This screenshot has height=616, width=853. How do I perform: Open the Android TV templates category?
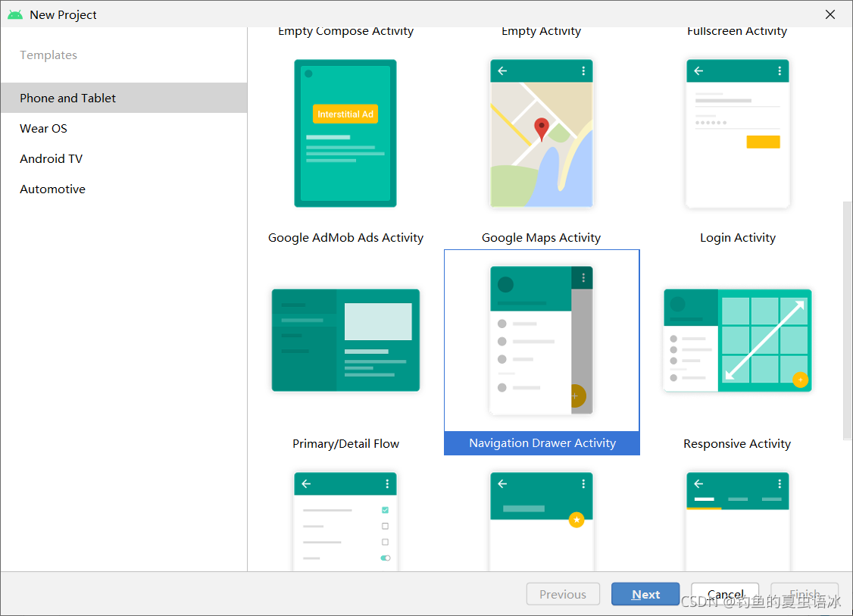click(x=124, y=159)
